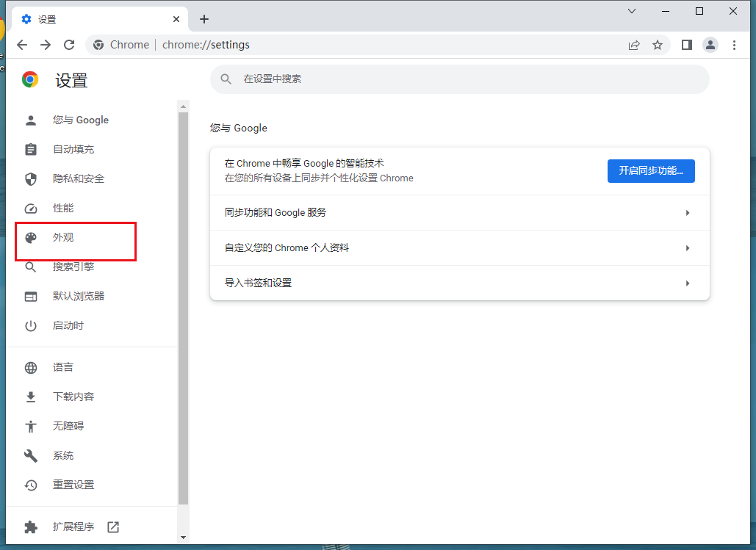
Task: Select 语言 in sidebar
Action: pos(63,367)
